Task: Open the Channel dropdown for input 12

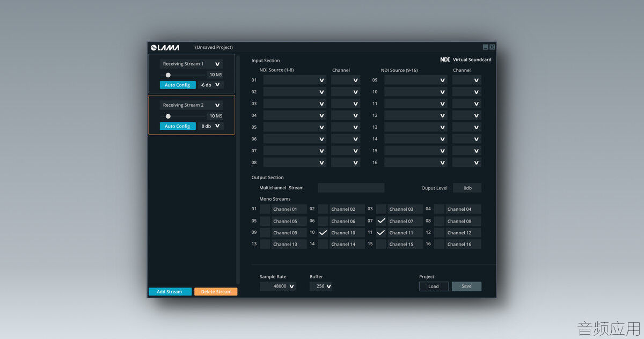Action: (x=467, y=115)
